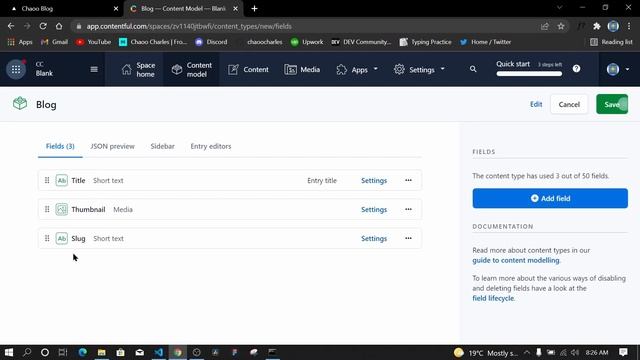The height and width of the screenshot is (360, 640).
Task: Open the hamburger space menu
Action: pos(94,69)
